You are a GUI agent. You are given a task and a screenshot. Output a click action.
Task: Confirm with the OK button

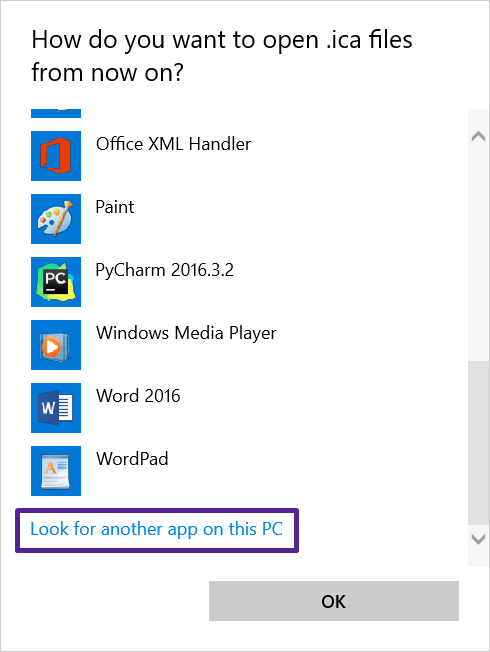(334, 601)
